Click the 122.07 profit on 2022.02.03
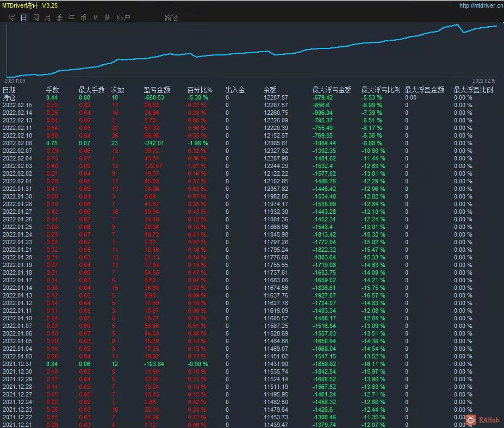 coord(153,166)
